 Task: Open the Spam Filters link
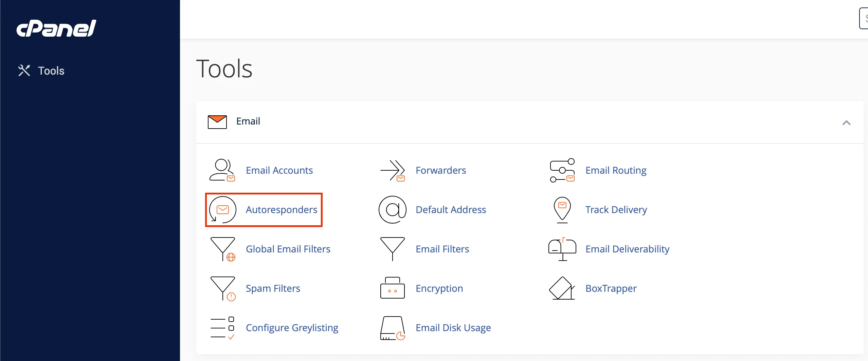[x=273, y=288]
